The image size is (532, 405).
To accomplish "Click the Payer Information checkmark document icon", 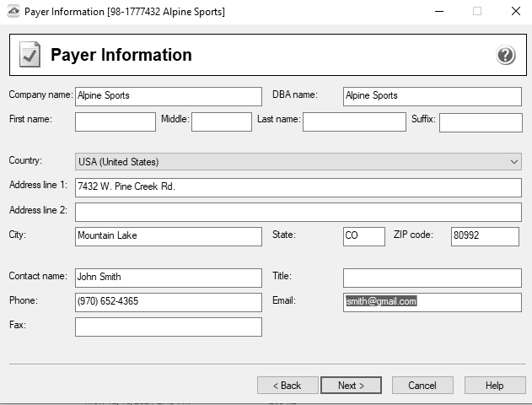I will pyautogui.click(x=29, y=56).
